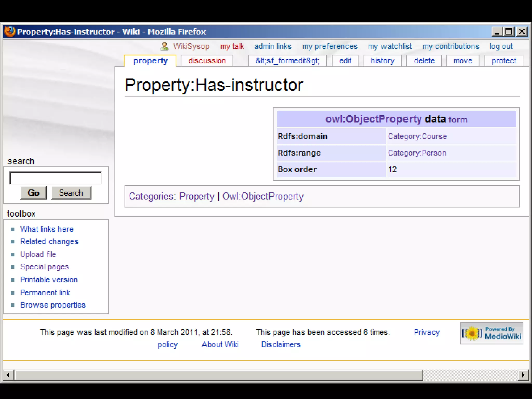Viewport: 532px width, 399px height.
Task: Go to my preferences link
Action: point(330,46)
